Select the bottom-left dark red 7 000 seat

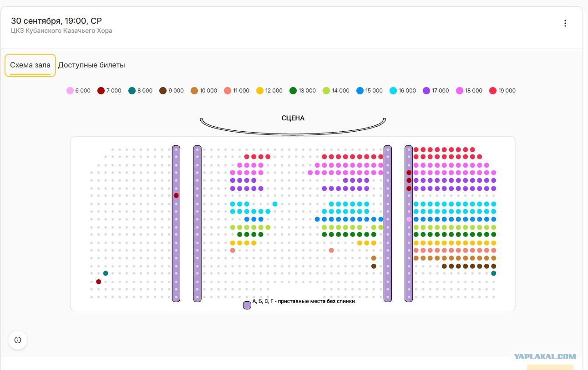[98, 282]
